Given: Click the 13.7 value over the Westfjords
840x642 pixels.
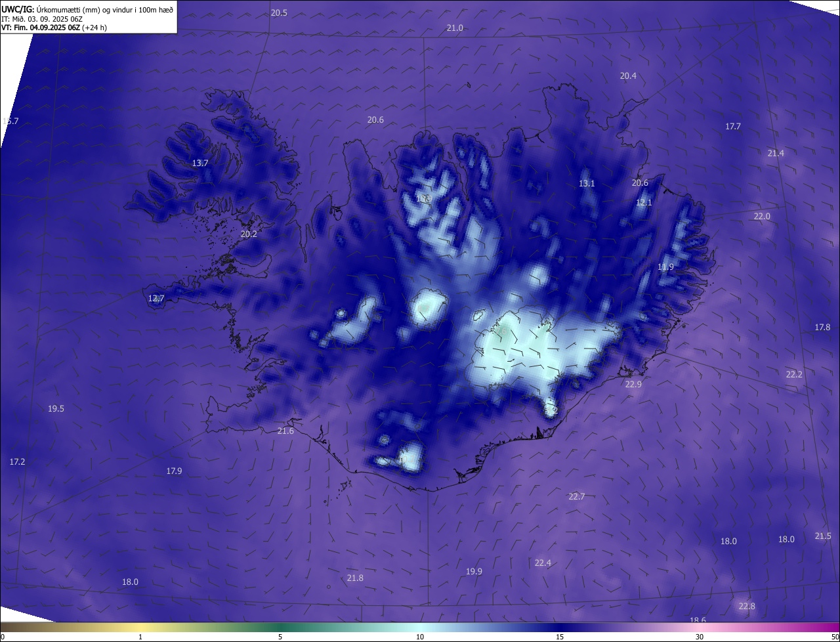Looking at the screenshot, I should [200, 163].
